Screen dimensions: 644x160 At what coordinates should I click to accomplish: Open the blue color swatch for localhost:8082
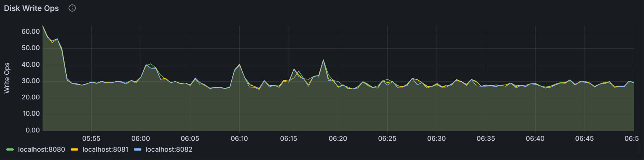click(138, 149)
